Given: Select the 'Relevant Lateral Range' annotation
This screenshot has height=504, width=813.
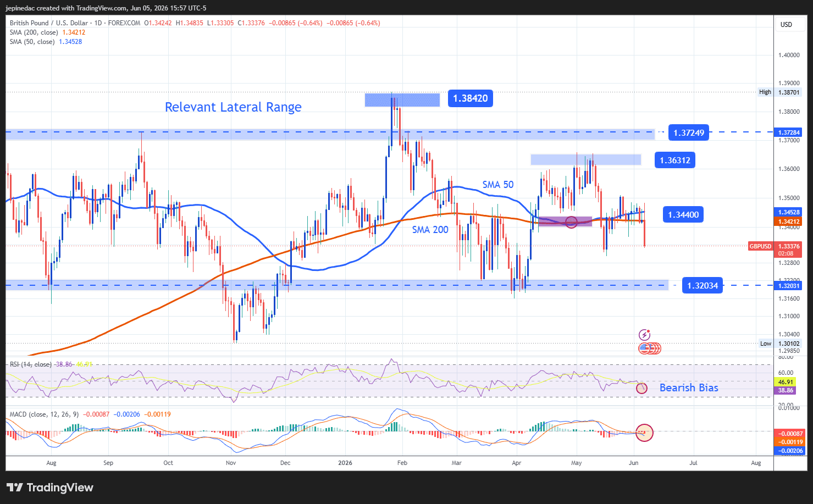Looking at the screenshot, I should (x=233, y=107).
